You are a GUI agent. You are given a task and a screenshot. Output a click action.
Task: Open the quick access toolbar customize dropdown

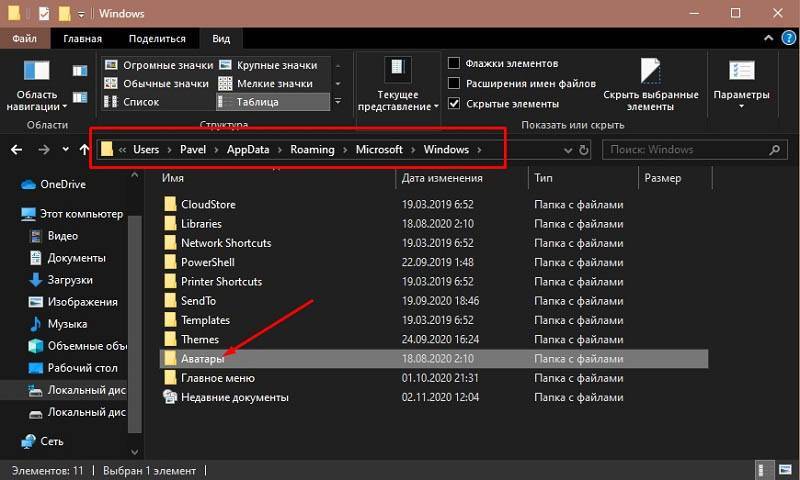[81, 14]
